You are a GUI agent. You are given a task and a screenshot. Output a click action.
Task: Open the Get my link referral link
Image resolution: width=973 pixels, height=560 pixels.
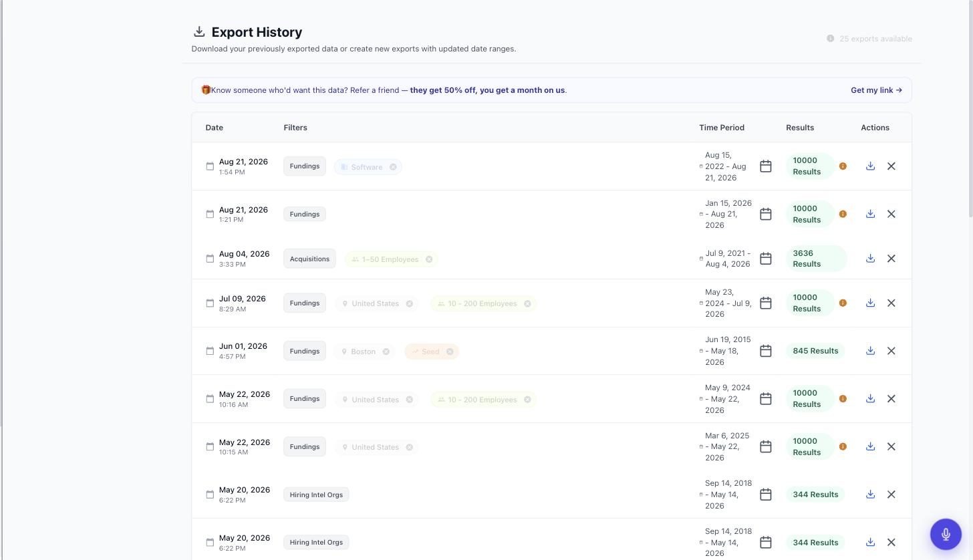coord(876,90)
